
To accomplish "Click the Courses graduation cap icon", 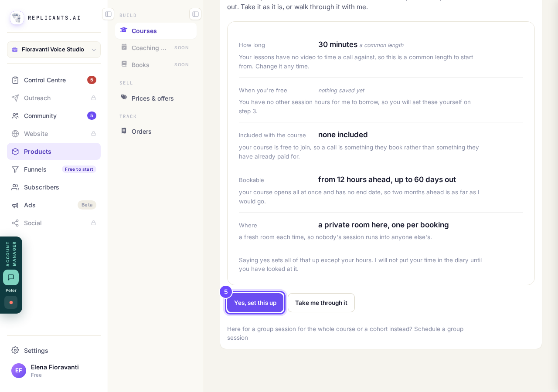I will pos(124,30).
